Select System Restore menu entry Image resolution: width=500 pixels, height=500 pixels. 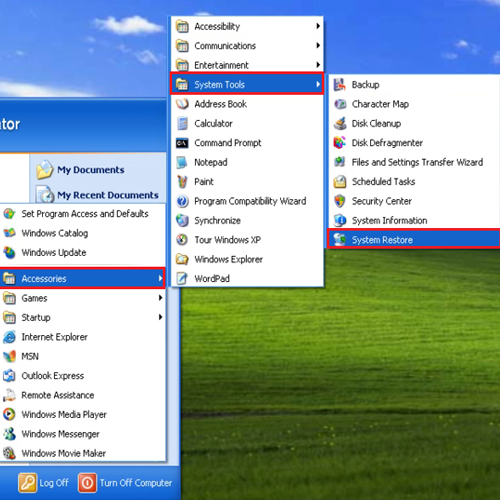(x=414, y=239)
